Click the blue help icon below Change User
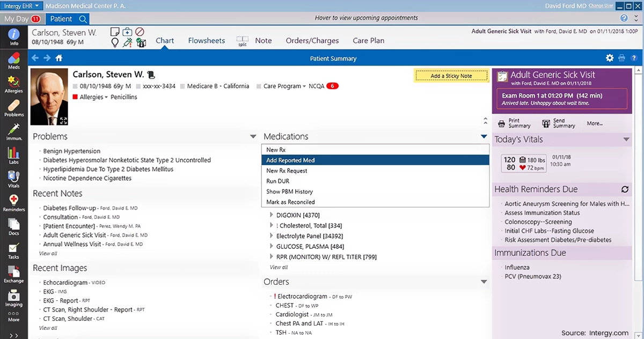 click(x=624, y=18)
